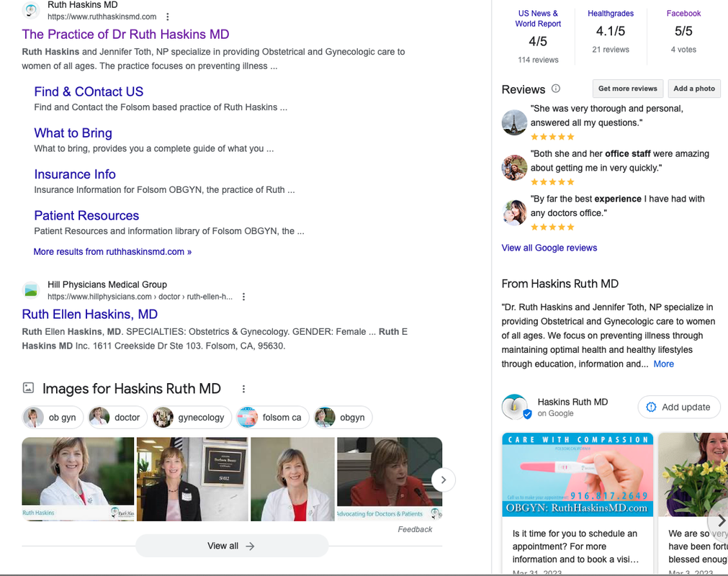
Task: Click the Eiffel Tower reviewer avatar
Action: (x=514, y=122)
